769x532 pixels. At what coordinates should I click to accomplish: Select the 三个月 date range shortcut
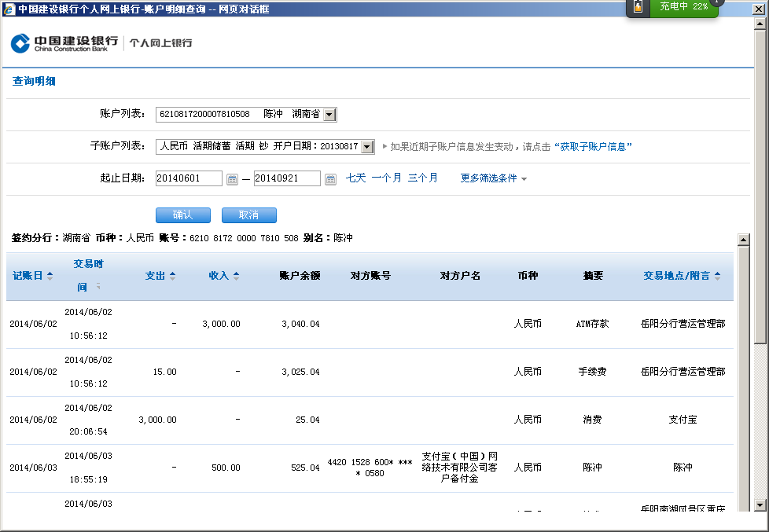click(422, 178)
